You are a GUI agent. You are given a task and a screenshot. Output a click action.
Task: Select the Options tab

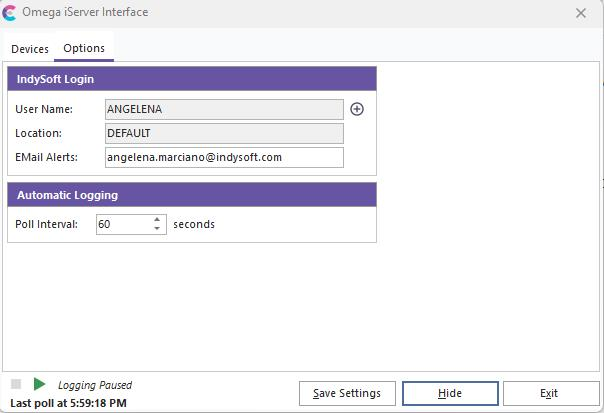point(84,49)
